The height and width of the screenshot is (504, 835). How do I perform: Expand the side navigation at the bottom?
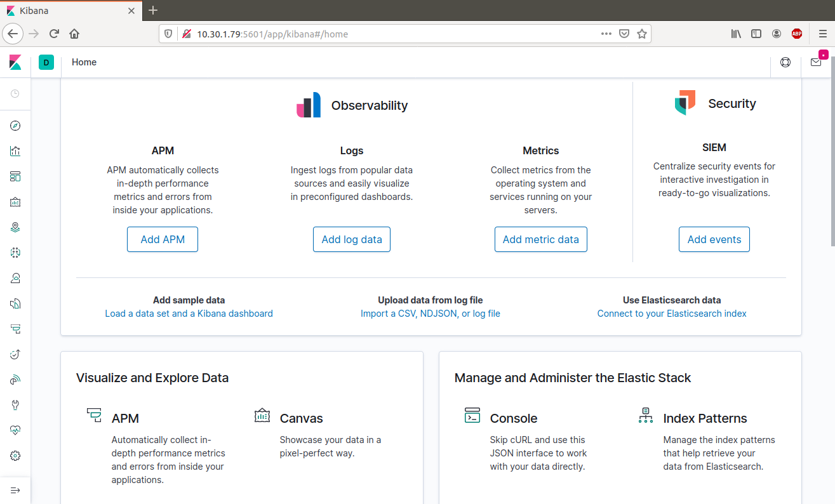click(x=15, y=490)
